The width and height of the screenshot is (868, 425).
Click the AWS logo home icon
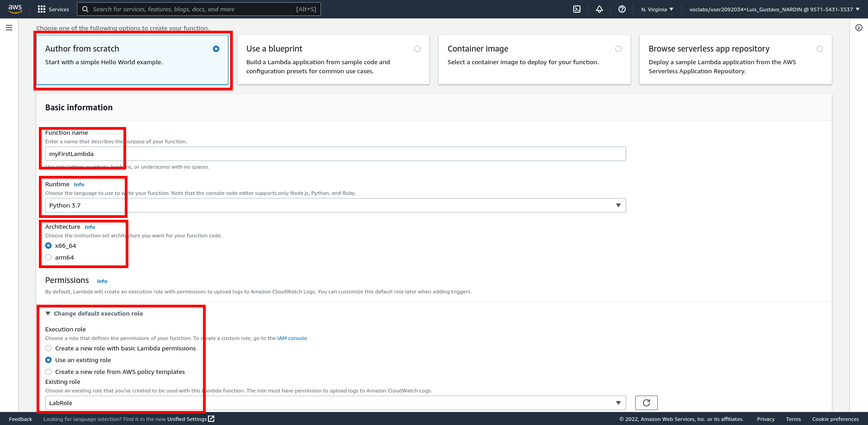pyautogui.click(x=15, y=9)
